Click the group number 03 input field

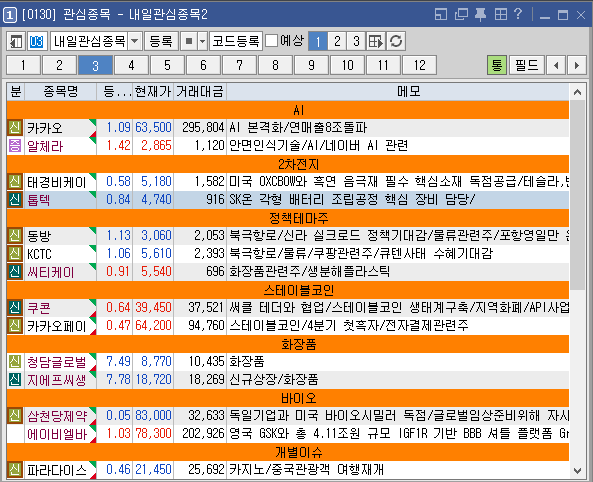(37, 41)
